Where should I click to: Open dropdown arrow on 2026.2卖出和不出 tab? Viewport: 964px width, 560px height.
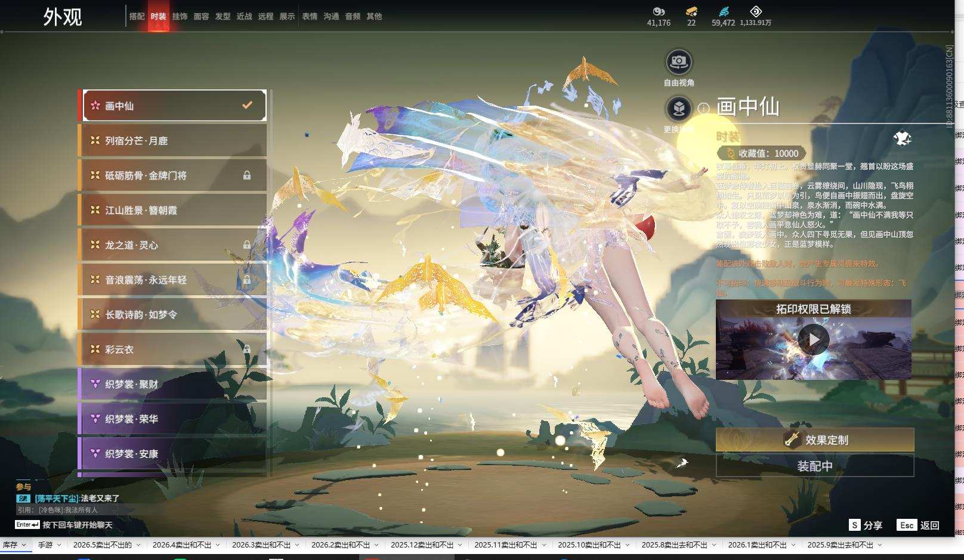376,545
